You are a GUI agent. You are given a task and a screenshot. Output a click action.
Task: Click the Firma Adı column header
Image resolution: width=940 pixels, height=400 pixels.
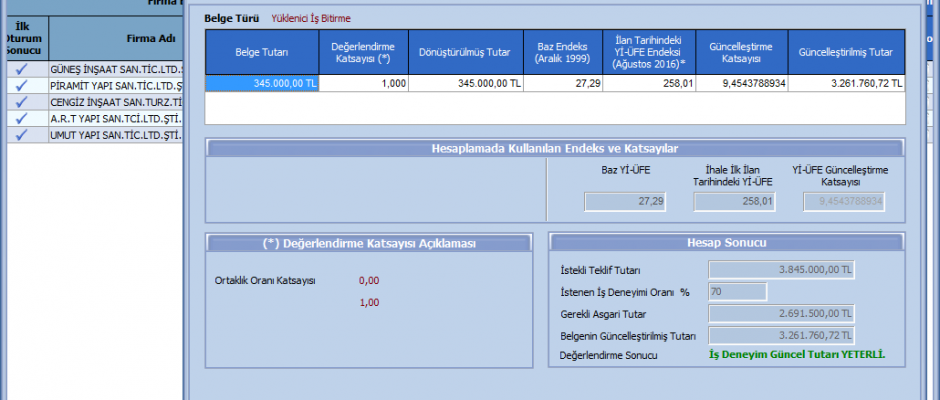(x=115, y=39)
